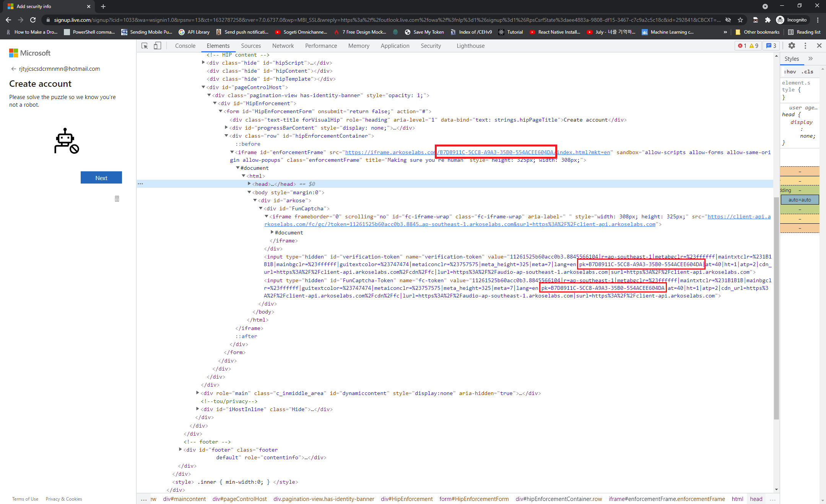The image size is (826, 504).
Task: Expand the collapsed head element
Action: tap(249, 184)
